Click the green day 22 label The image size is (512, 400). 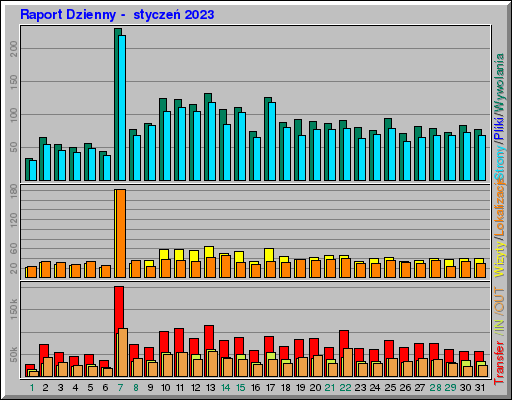345,388
